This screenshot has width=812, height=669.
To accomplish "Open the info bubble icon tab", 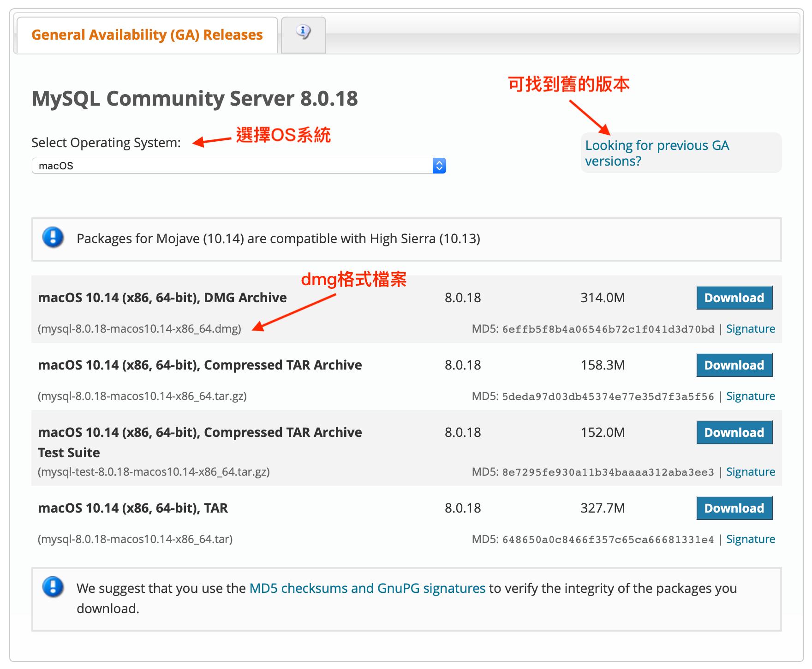I will coord(303,35).
